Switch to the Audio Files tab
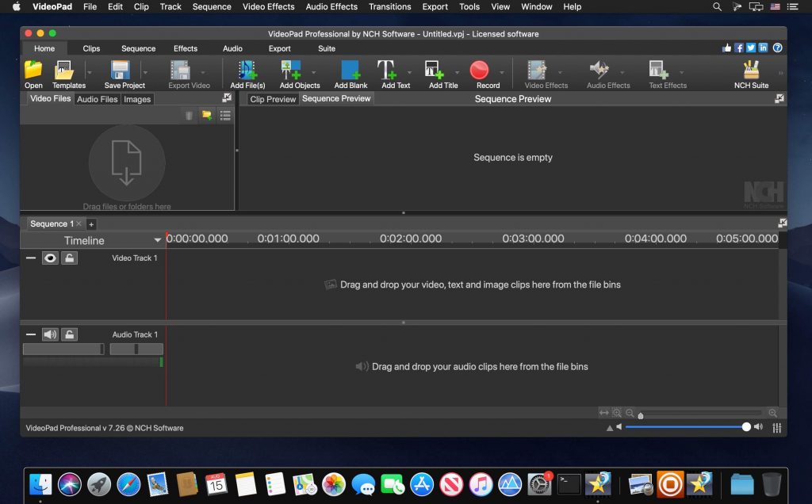812x504 pixels. tap(95, 99)
